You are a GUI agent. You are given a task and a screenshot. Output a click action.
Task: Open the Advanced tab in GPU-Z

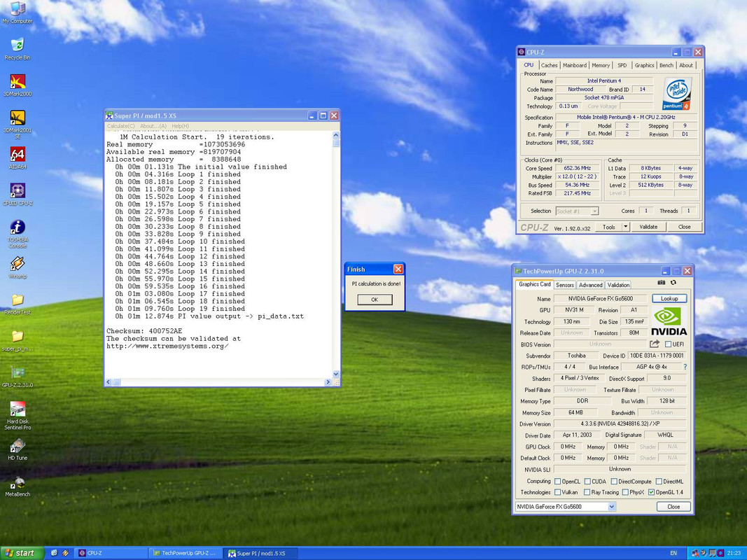click(x=590, y=285)
